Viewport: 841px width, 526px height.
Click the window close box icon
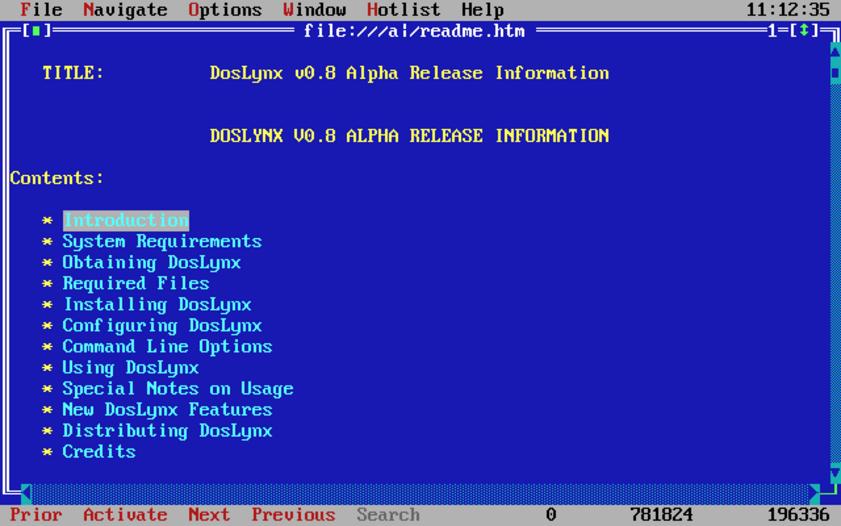click(36, 32)
